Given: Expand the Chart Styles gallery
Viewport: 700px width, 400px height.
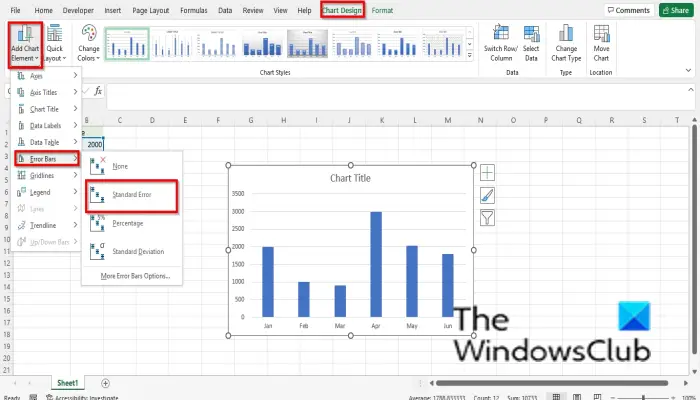Looking at the screenshot, I should tap(470, 55).
